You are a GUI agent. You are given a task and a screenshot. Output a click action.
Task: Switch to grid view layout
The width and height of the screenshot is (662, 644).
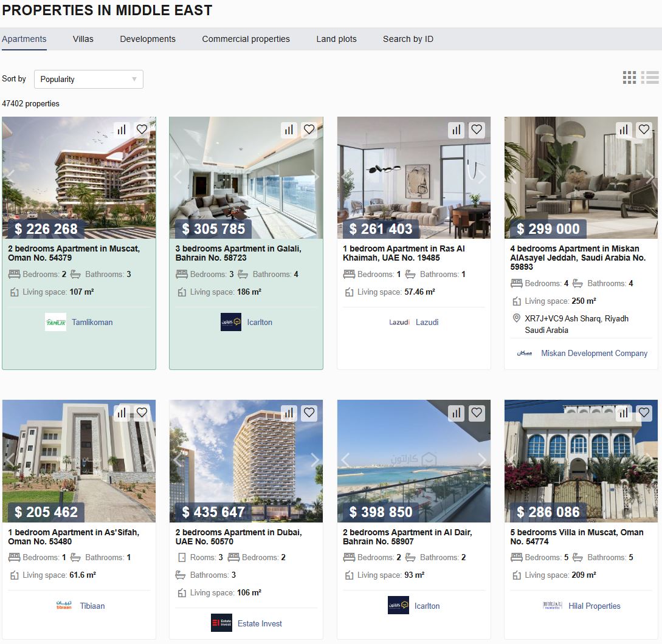coord(629,77)
